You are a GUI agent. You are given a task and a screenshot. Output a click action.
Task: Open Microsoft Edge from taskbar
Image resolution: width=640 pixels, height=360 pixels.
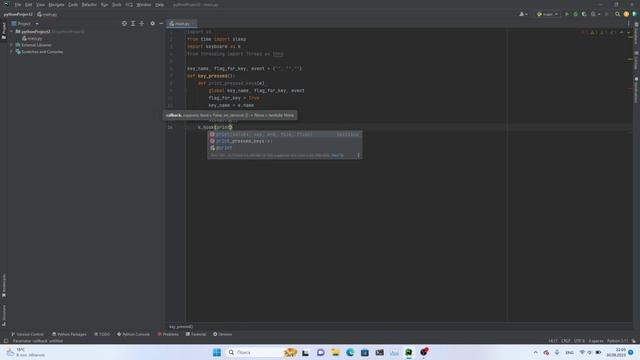coord(350,352)
